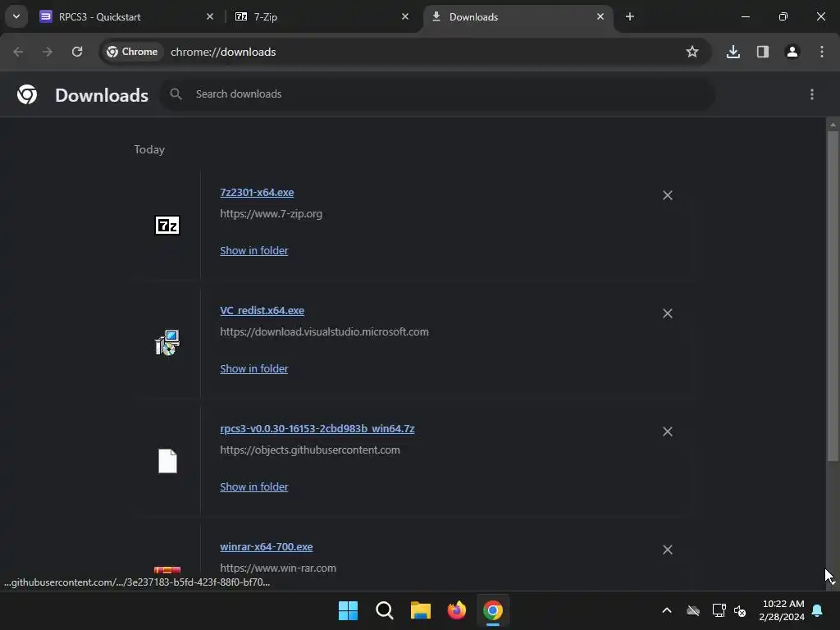Click the Chrome site info chip
This screenshot has height=630, width=840.
click(x=132, y=52)
